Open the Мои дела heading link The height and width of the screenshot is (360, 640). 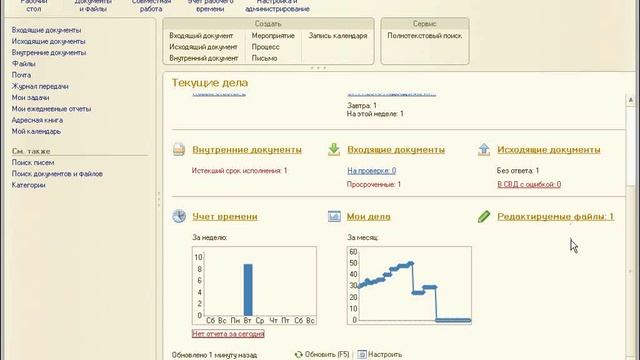point(369,217)
